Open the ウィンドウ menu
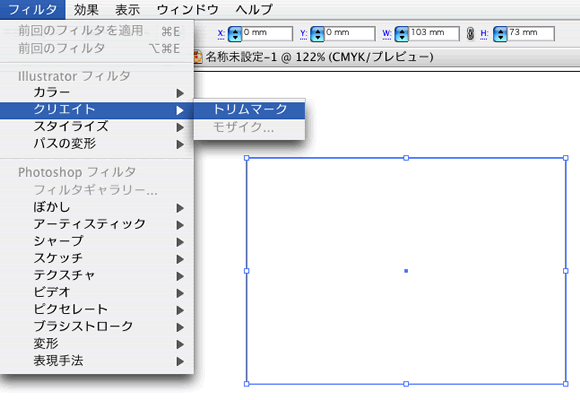 click(x=188, y=10)
